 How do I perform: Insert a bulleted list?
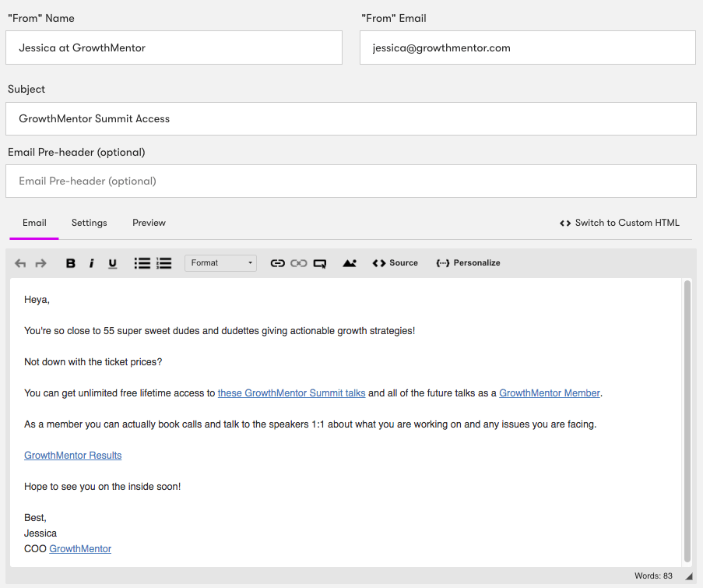click(142, 263)
